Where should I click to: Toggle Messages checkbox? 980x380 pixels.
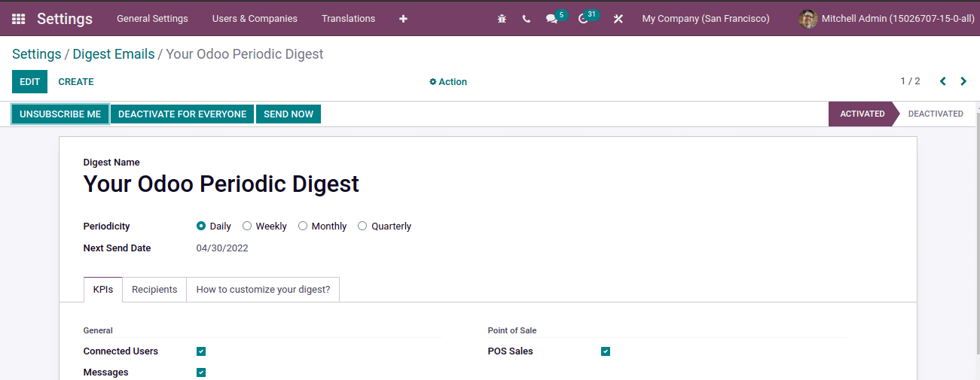pyautogui.click(x=201, y=372)
